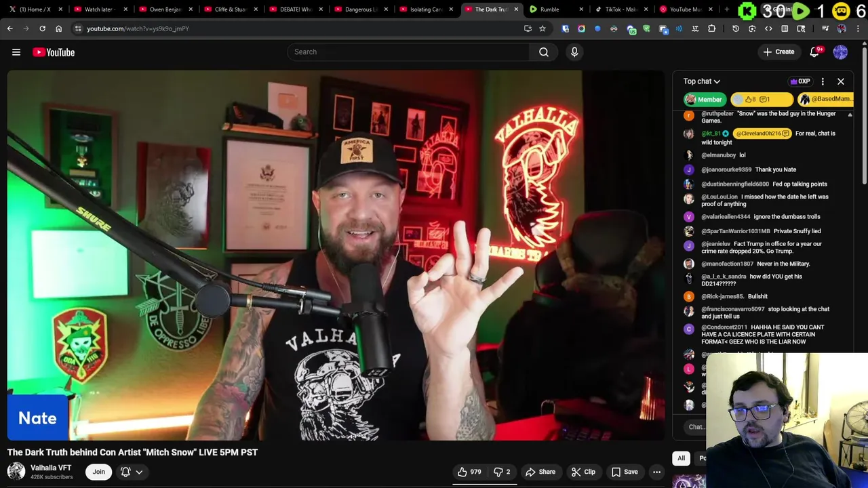Start voice search with the microphone
The width and height of the screenshot is (868, 488).
pos(574,52)
